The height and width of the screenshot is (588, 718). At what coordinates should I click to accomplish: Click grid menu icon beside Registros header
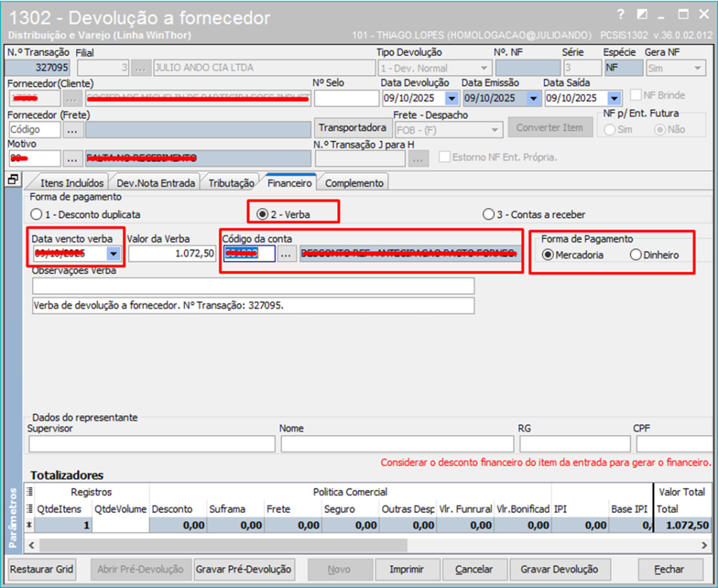29,492
